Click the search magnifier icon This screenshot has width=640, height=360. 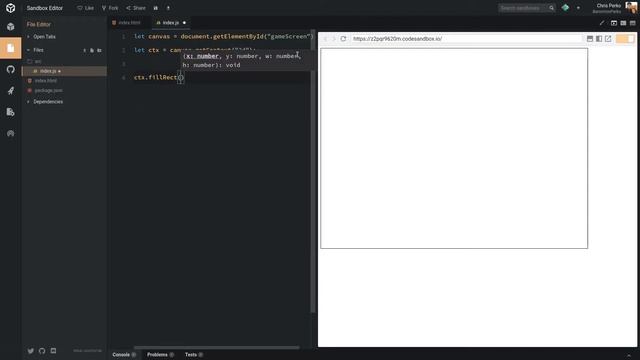551,8
